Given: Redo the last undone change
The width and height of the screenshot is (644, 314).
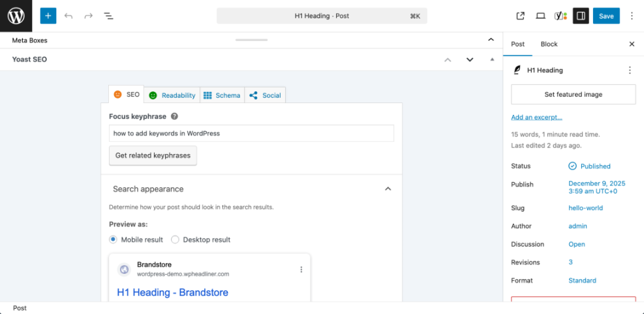Looking at the screenshot, I should click(88, 16).
